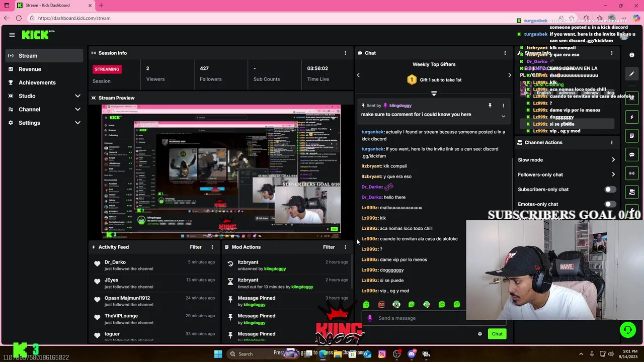Click the STREAMING status badge

107,69
